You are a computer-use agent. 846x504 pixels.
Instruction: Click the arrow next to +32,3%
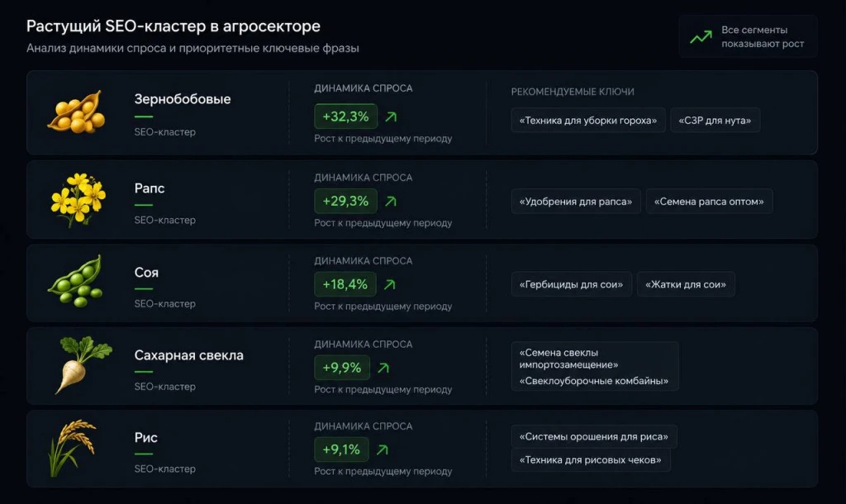tap(391, 116)
